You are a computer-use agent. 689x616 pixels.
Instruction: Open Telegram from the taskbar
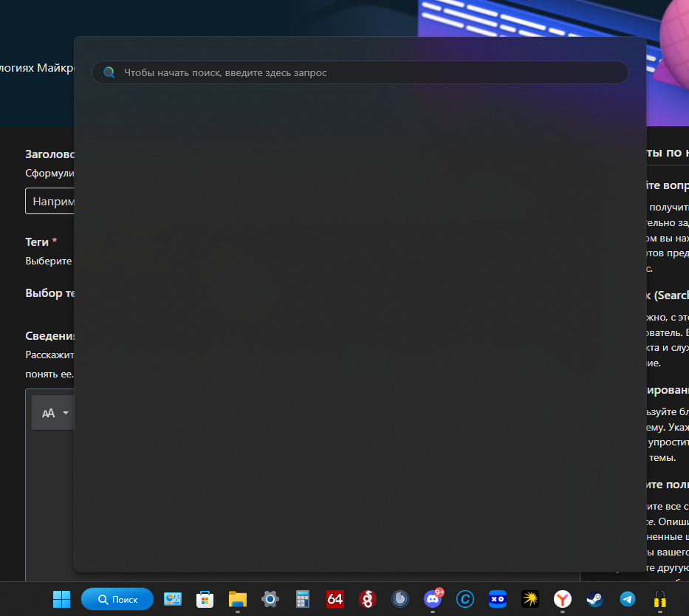tap(628, 599)
